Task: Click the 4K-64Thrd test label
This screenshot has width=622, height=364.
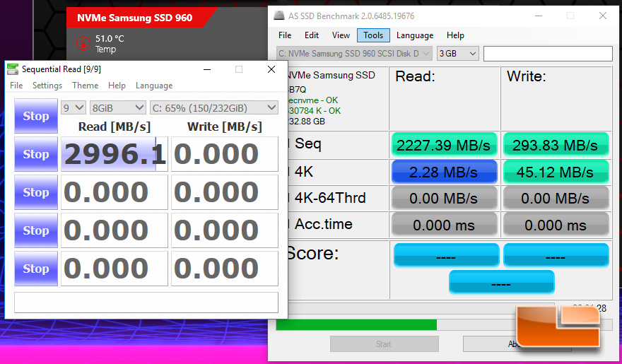Action: click(x=329, y=197)
